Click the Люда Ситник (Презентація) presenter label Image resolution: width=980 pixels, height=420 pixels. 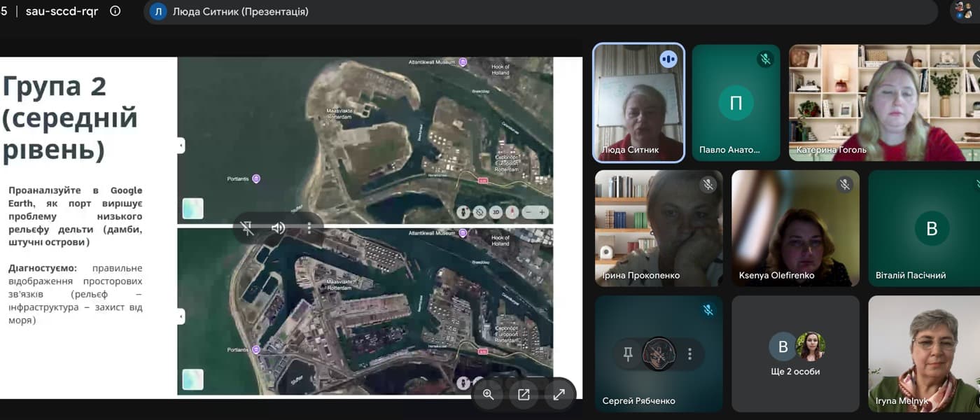(x=240, y=11)
